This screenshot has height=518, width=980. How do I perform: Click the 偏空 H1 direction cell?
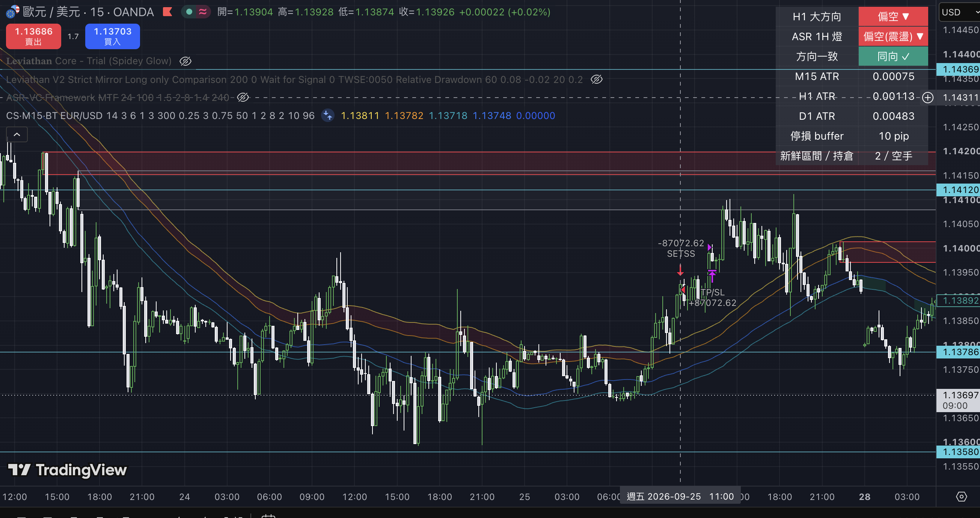click(893, 17)
